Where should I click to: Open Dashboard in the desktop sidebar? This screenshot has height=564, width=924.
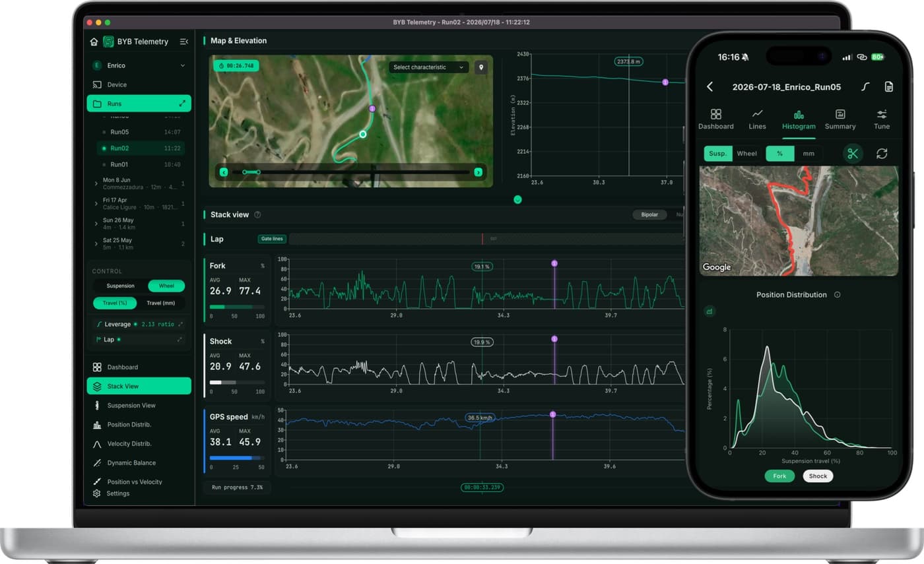139,367
